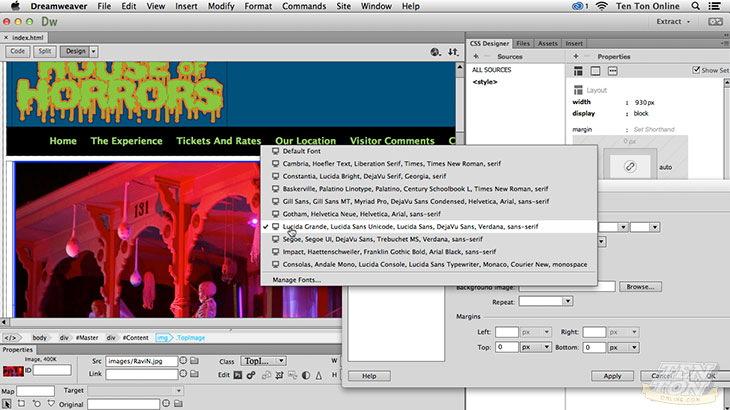Select img .TopImage tag in selector
The image size is (730, 410).
tap(181, 337)
